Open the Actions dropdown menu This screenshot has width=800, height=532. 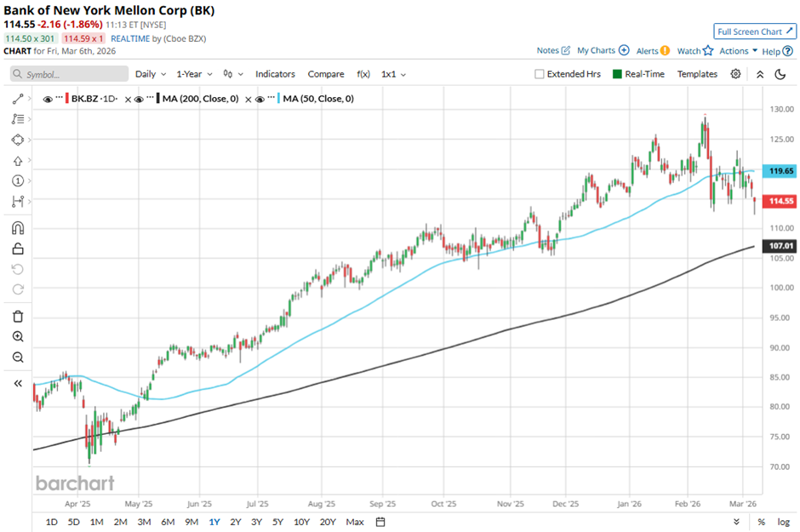point(738,51)
